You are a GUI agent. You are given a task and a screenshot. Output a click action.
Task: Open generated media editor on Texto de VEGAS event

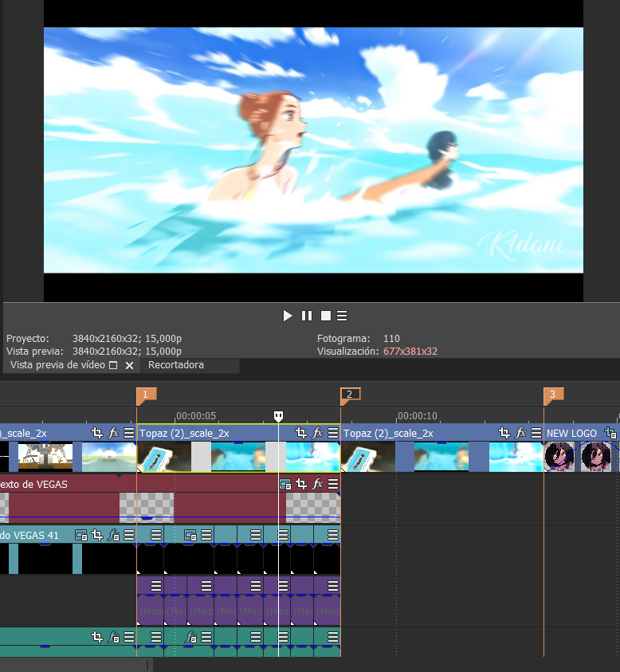[x=285, y=485]
